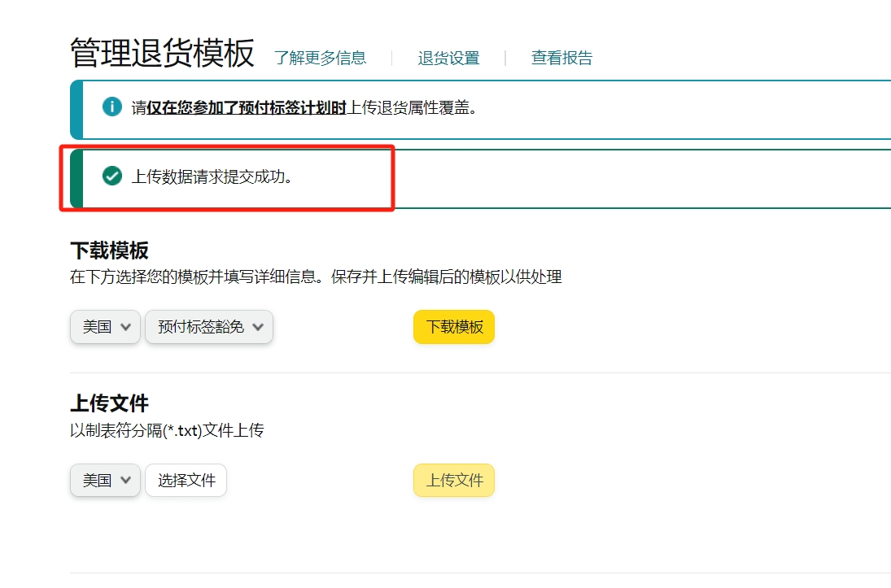
Task: Click the green checkmark success icon
Action: click(112, 176)
